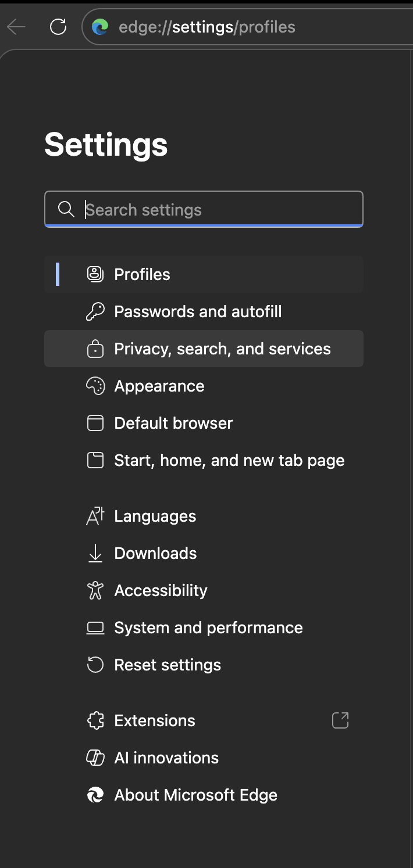Open Start, home, and new tab page
413x868 pixels.
pyautogui.click(x=229, y=460)
